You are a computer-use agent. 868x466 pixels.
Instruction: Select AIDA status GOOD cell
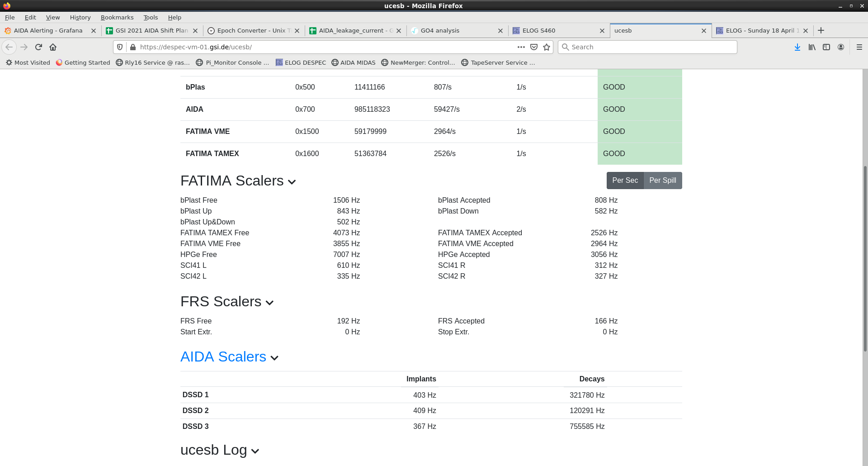coord(640,109)
